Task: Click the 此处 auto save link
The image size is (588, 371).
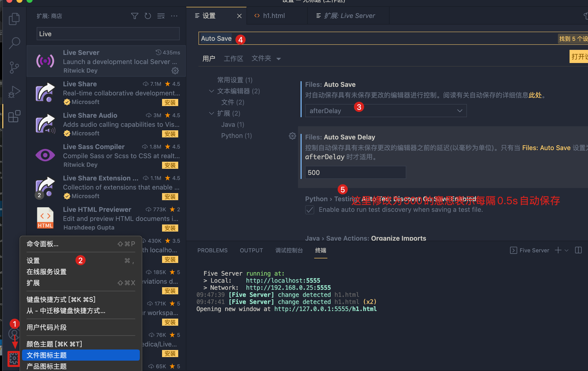Action: 535,95
